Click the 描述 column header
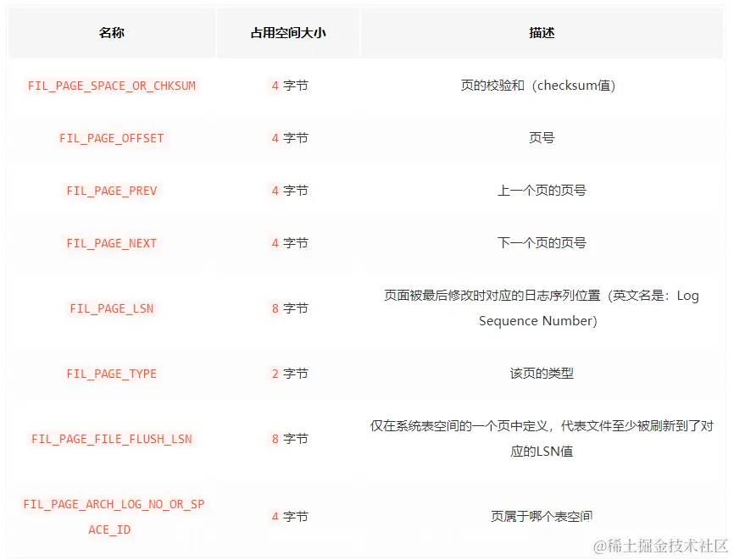 (541, 33)
